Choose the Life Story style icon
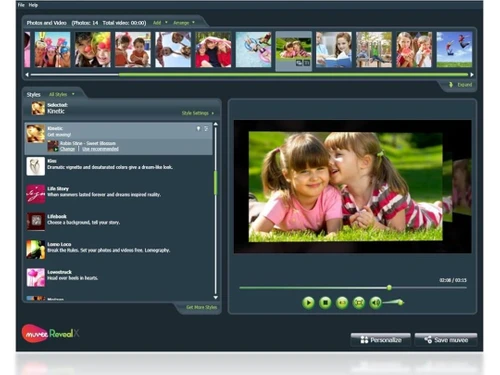This screenshot has height=375, width=500. point(36,194)
